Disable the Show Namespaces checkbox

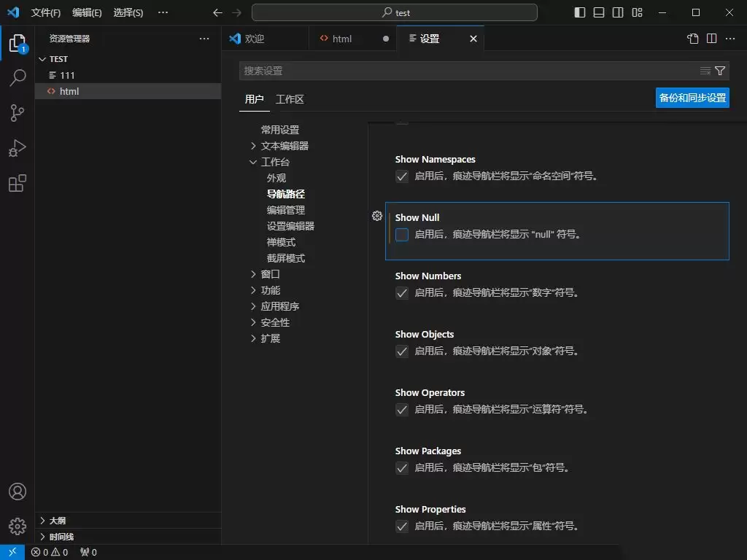tap(402, 176)
